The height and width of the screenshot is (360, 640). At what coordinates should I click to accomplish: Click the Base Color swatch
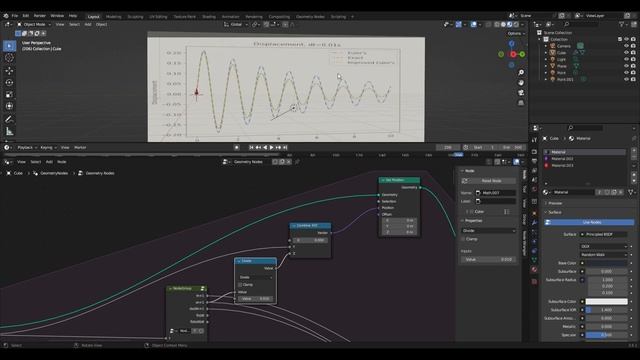(x=607, y=263)
